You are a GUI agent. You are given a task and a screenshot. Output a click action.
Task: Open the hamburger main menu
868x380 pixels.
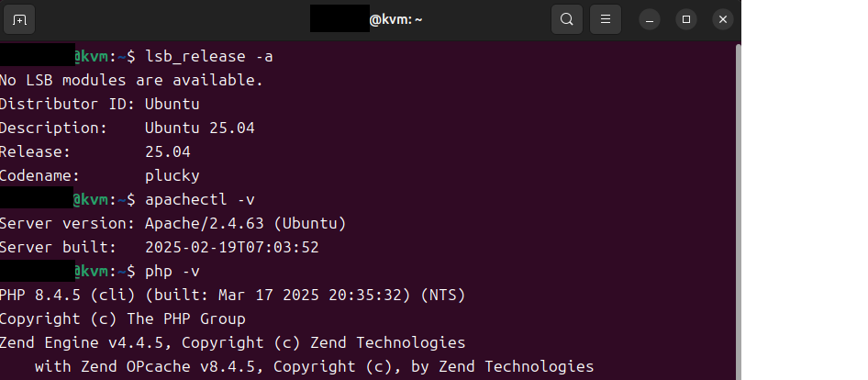click(606, 20)
